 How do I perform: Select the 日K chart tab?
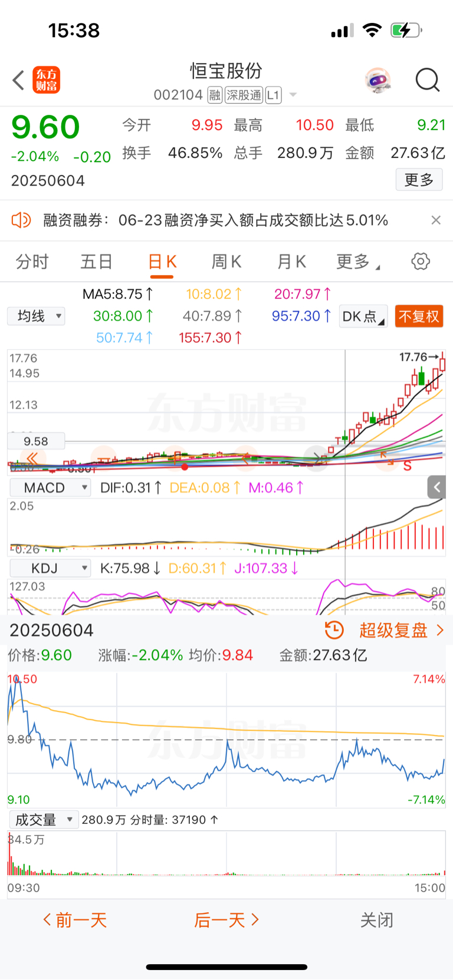[162, 262]
